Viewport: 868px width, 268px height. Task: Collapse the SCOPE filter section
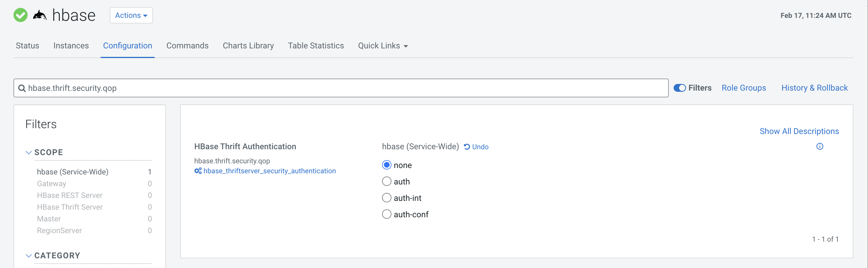point(29,152)
